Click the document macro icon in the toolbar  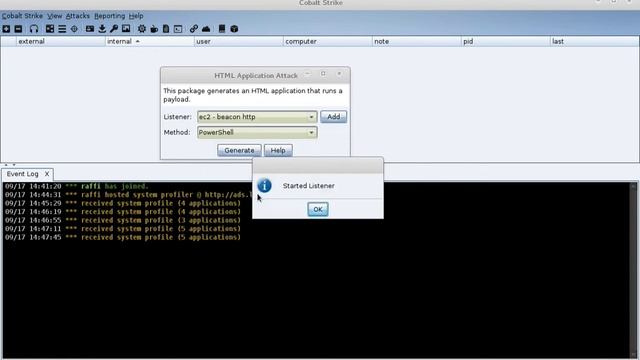[x=166, y=29]
